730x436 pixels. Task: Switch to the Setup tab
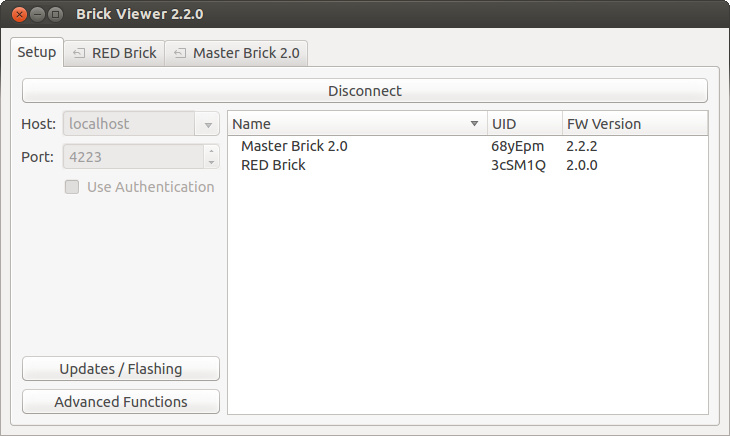point(37,52)
